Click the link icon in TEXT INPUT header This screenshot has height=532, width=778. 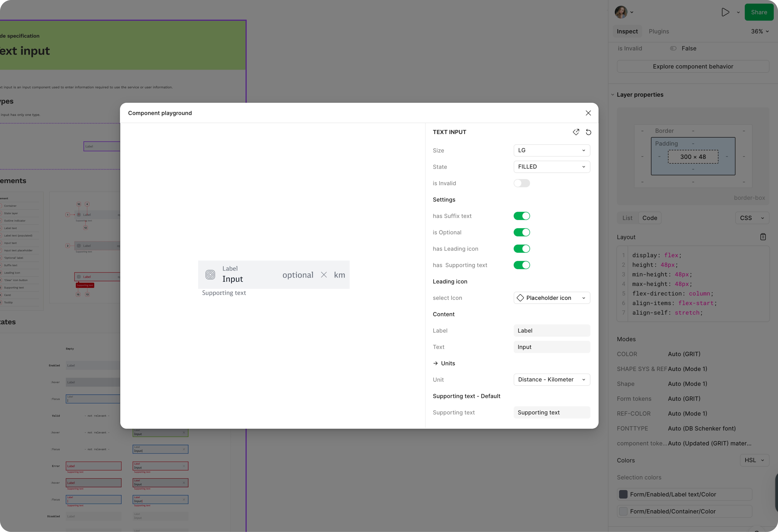point(576,132)
